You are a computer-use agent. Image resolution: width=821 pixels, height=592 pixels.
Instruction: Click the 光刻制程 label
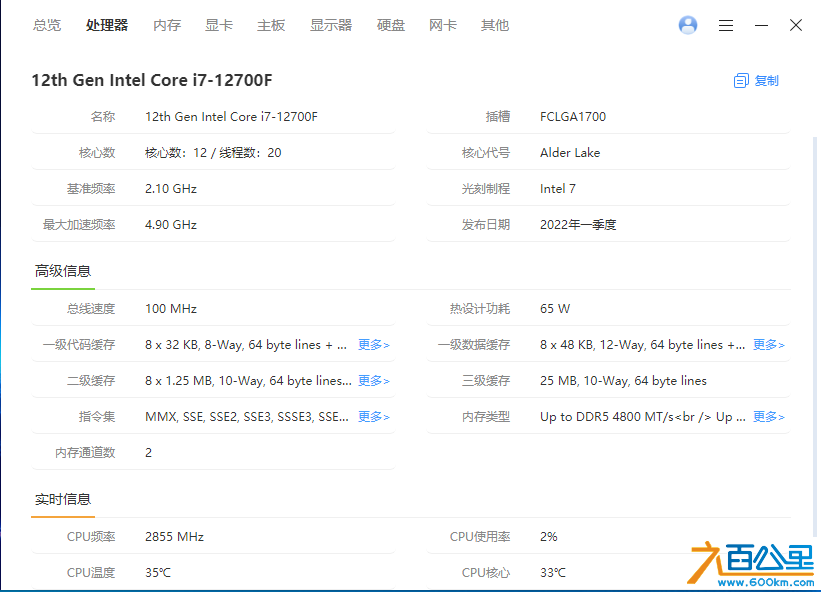[485, 189]
